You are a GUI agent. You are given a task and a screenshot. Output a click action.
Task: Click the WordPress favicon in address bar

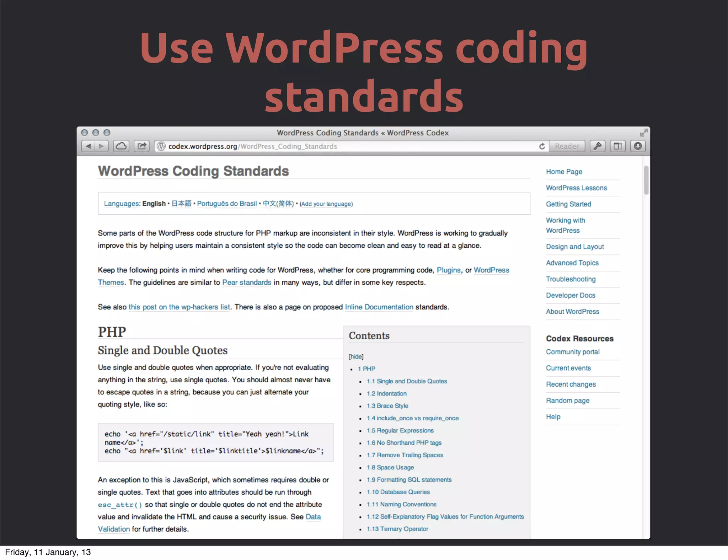161,146
